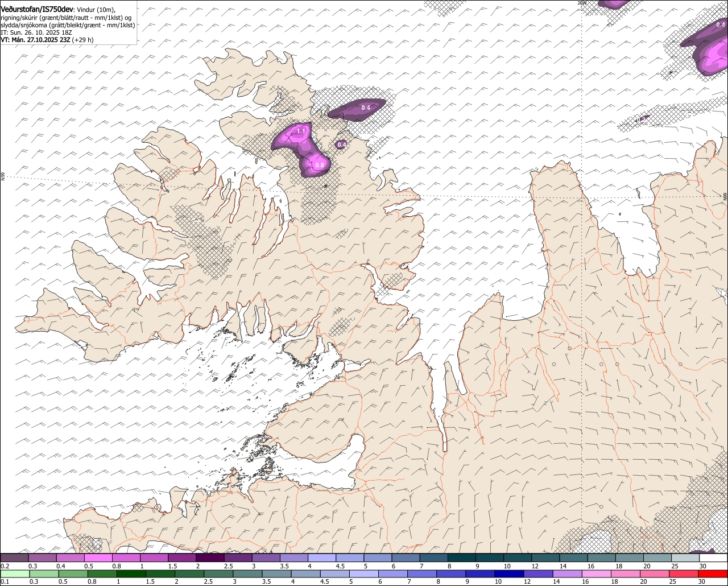Pick the light pink 16 swatch in the lower legend
The width and height of the screenshot is (728, 586).
(x=597, y=573)
